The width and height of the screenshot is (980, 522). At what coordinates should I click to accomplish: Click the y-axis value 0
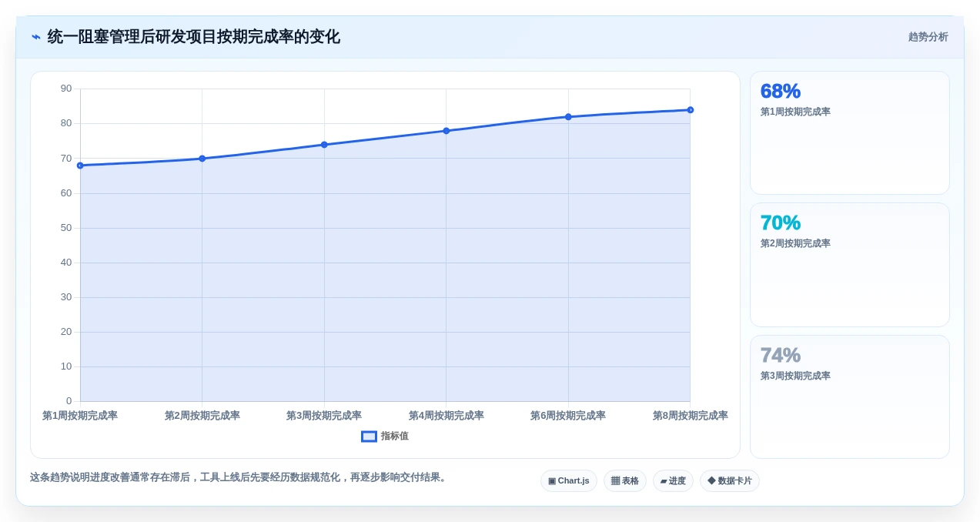tap(69, 401)
